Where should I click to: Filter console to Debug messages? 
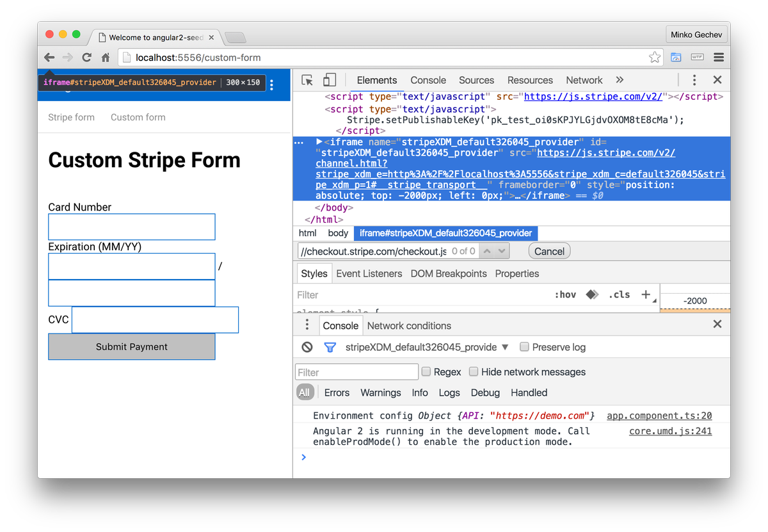coord(485,392)
